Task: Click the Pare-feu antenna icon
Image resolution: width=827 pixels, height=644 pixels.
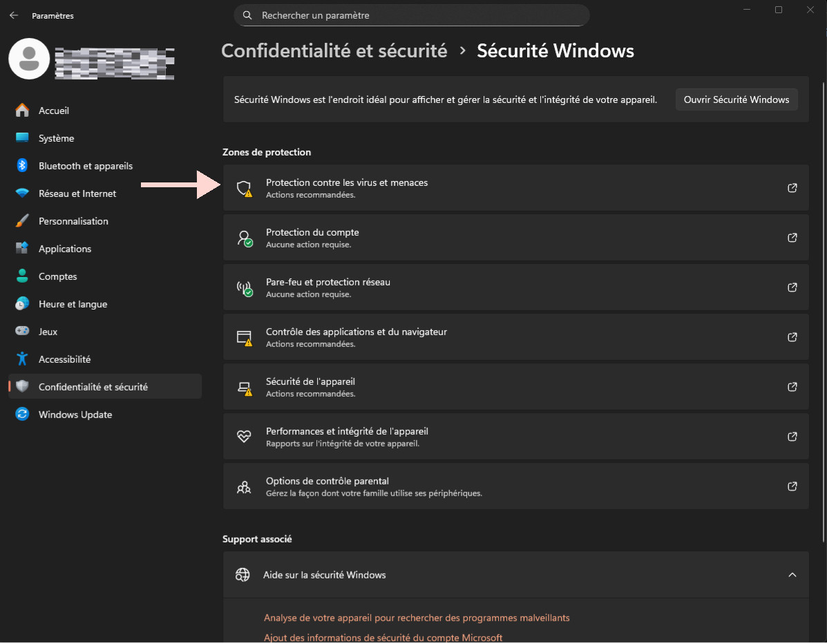Action: click(244, 288)
